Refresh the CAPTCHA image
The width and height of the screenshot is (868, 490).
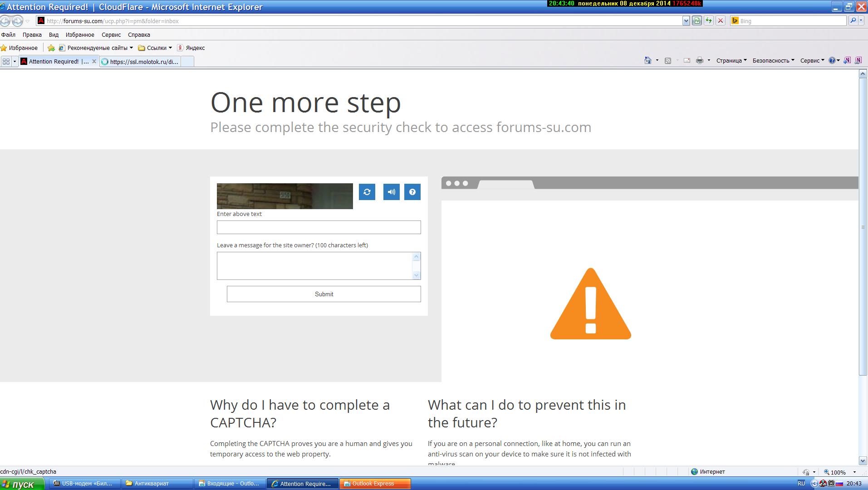[367, 192]
